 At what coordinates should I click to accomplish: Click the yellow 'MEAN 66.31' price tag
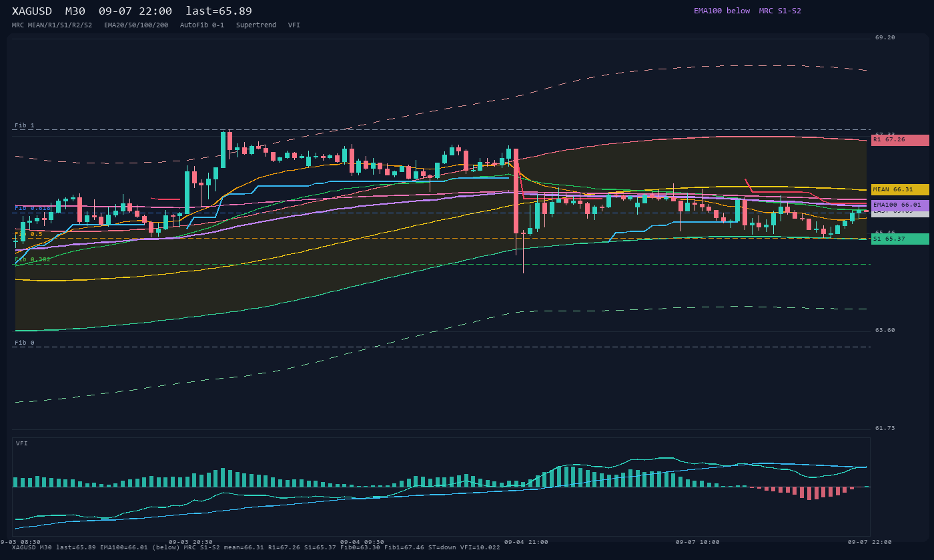(x=900, y=189)
